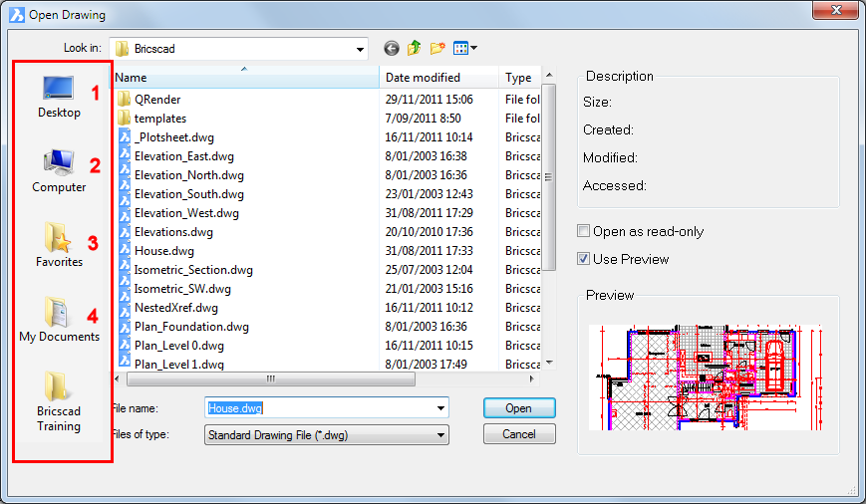
Task: Go up one folder level
Action: click(415, 49)
